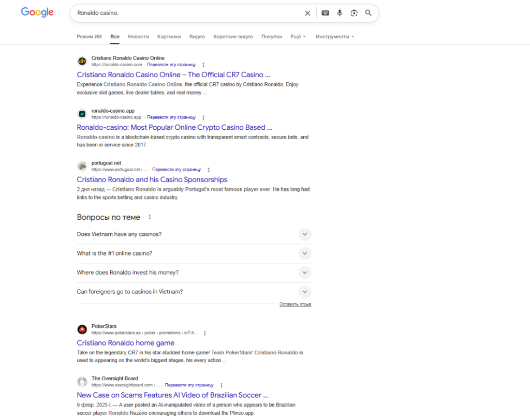Image resolution: width=530 pixels, height=420 pixels.
Task: Open search by image camera icon
Action: [x=354, y=13]
